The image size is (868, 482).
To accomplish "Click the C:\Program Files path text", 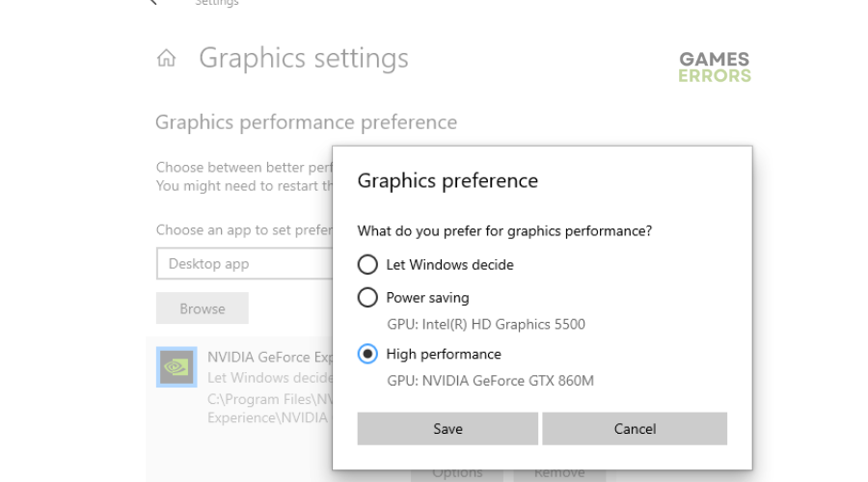I will 270,399.
